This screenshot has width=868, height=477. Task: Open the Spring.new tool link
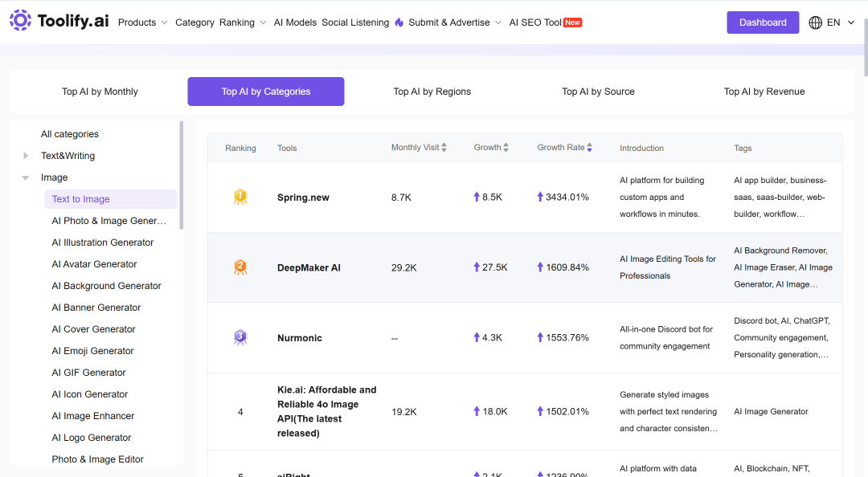(x=303, y=198)
